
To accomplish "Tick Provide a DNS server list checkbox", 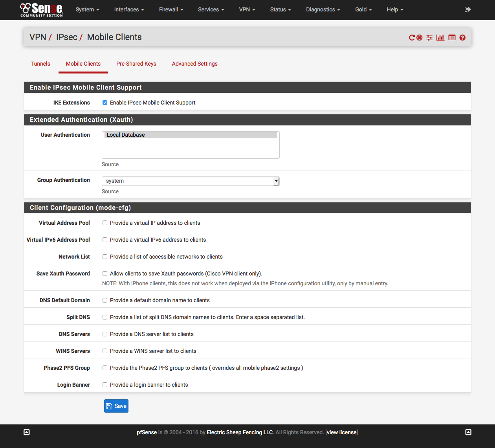I will tap(105, 334).
